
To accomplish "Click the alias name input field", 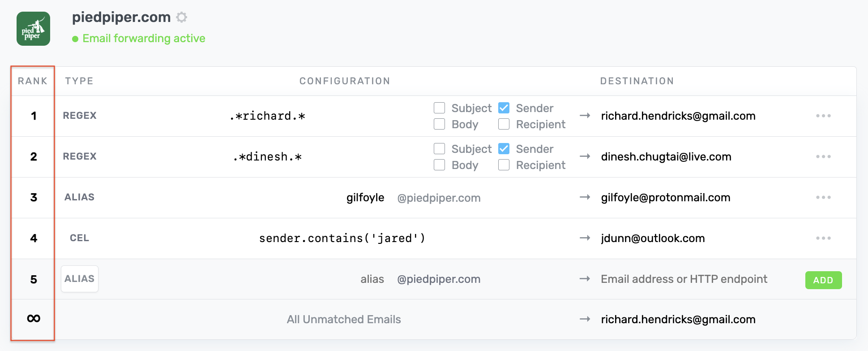I will [x=372, y=279].
